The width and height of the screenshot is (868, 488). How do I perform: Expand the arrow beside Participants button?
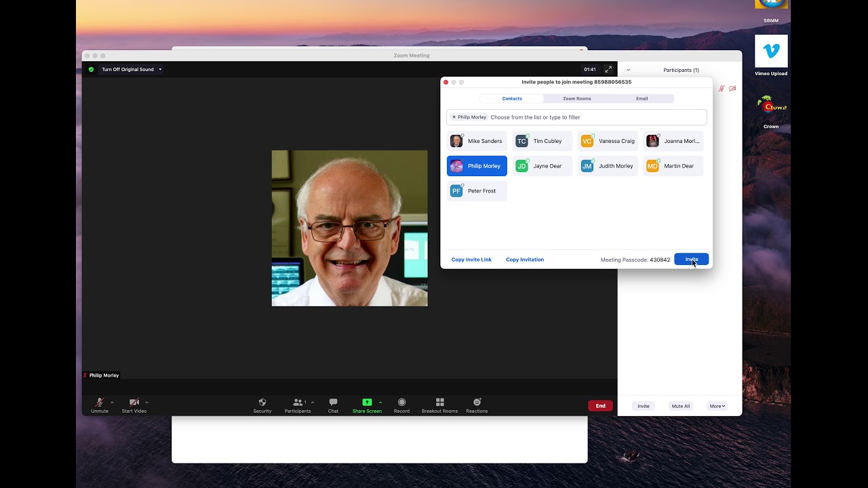(312, 402)
